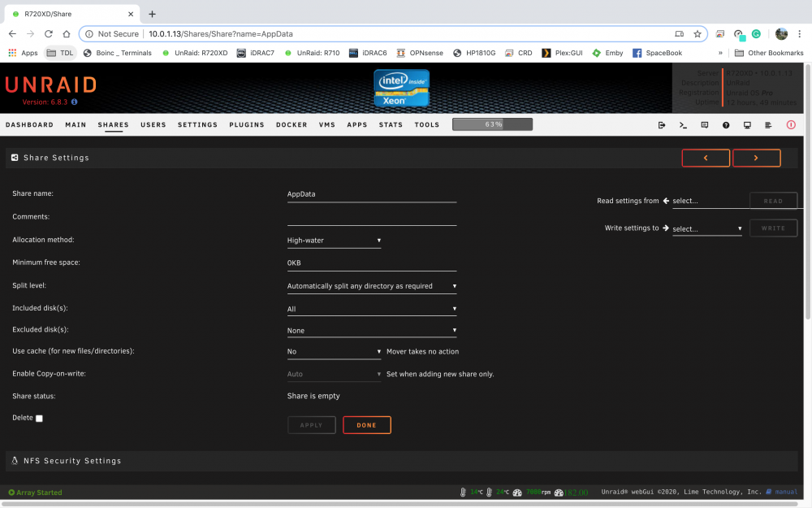
Task: Open the system log icon
Action: pos(768,125)
